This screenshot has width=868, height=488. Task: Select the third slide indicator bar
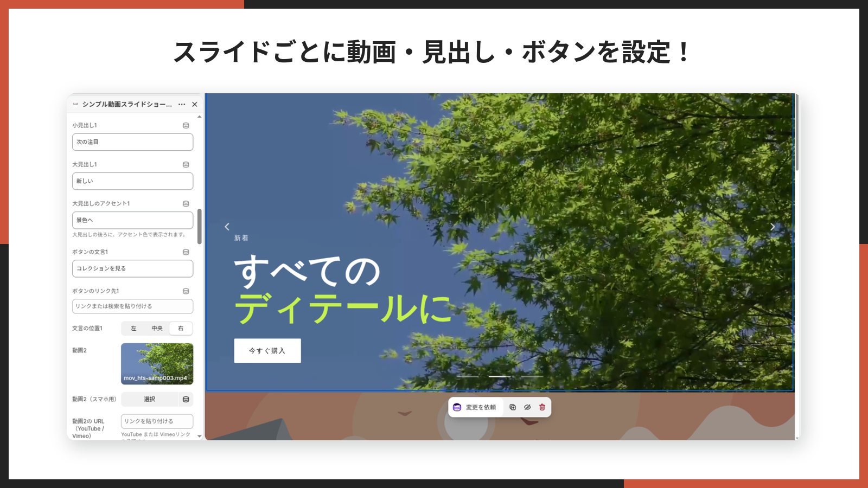coord(532,376)
